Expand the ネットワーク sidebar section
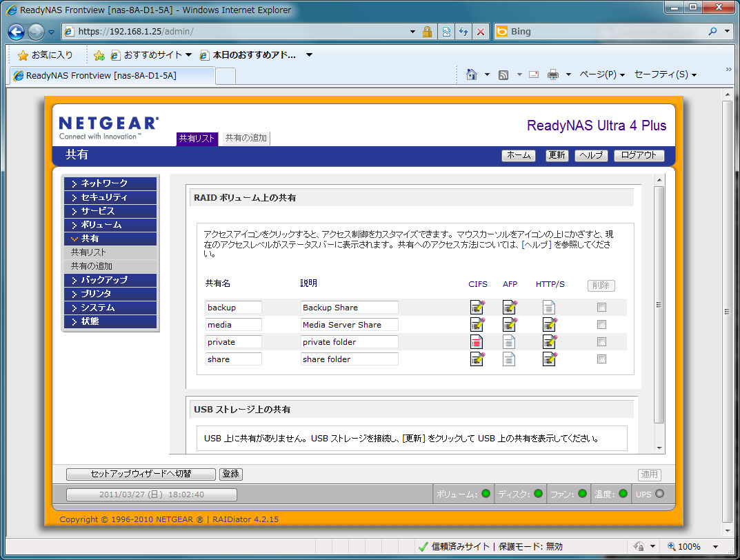This screenshot has width=740, height=560. click(110, 183)
